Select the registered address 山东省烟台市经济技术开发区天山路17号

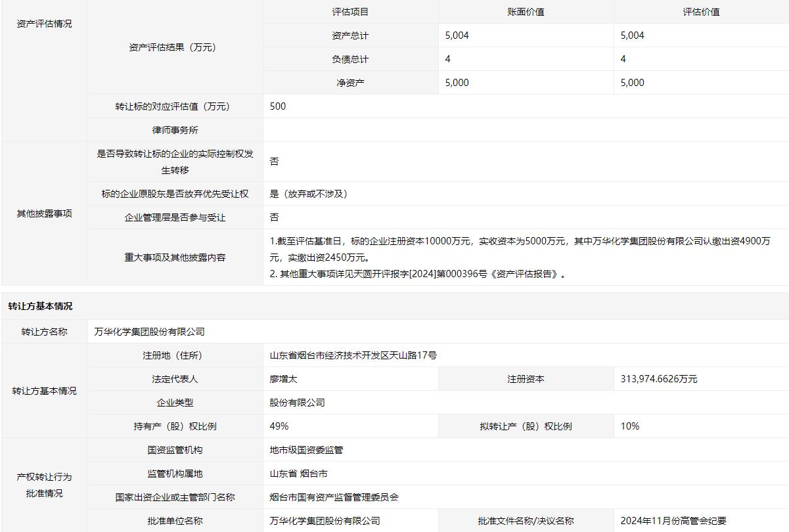pos(353,355)
